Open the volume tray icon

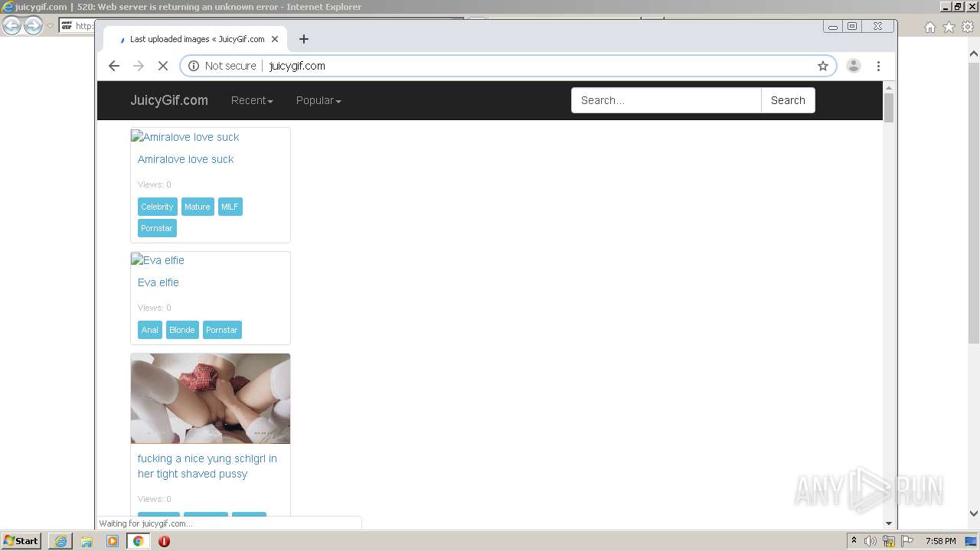point(871,541)
